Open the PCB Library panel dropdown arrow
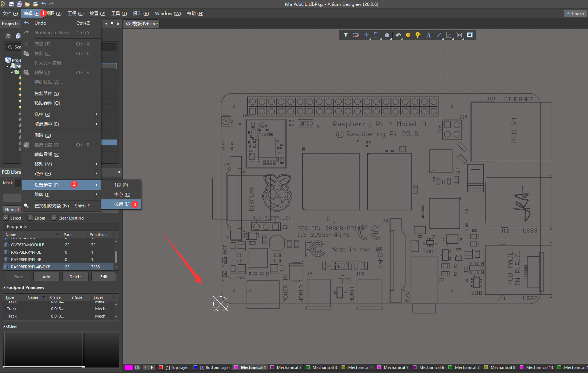Image resolution: width=588 pixels, height=373 pixels. [x=118, y=172]
